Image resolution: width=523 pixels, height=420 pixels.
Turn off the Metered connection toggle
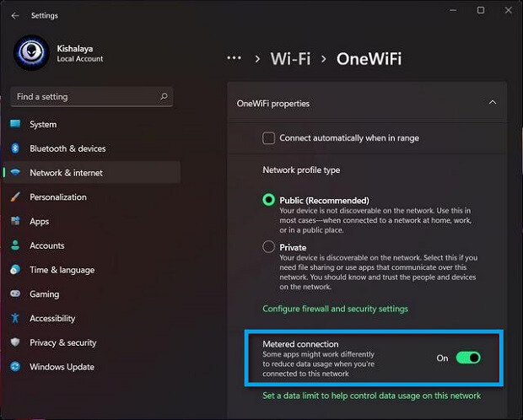(468, 358)
